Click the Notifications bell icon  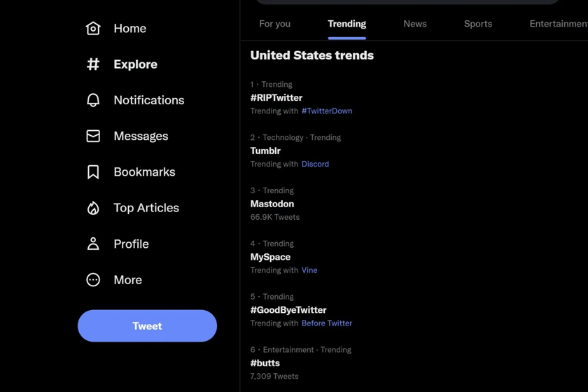click(93, 100)
